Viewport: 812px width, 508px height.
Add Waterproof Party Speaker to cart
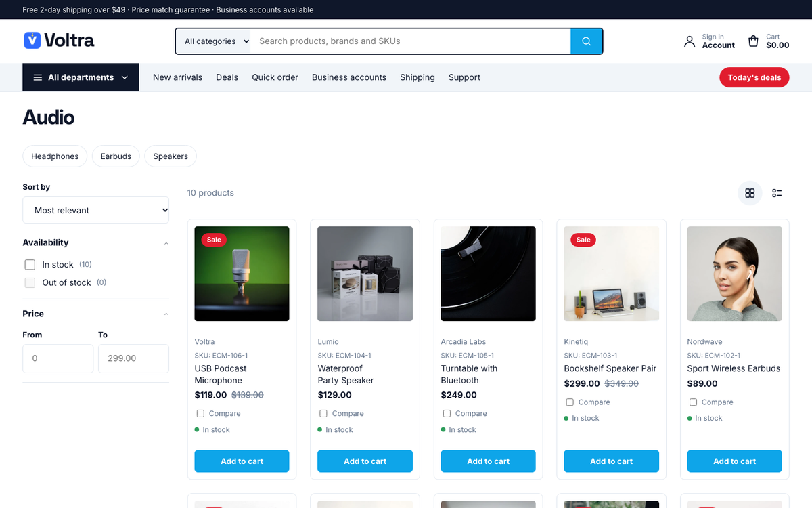point(365,461)
